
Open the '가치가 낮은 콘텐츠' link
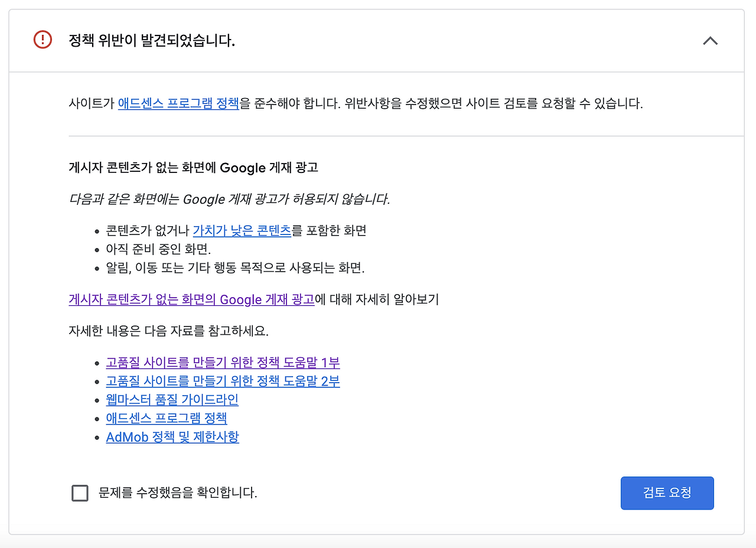242,230
